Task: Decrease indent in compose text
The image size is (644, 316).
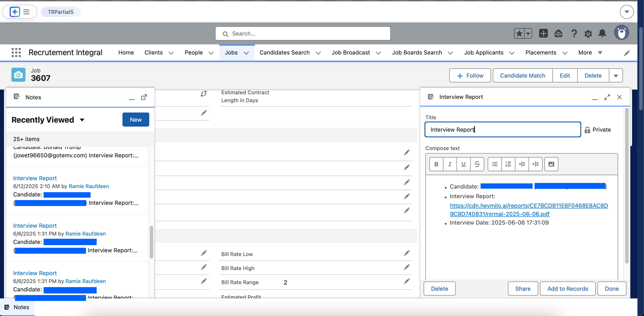Action: (536, 164)
